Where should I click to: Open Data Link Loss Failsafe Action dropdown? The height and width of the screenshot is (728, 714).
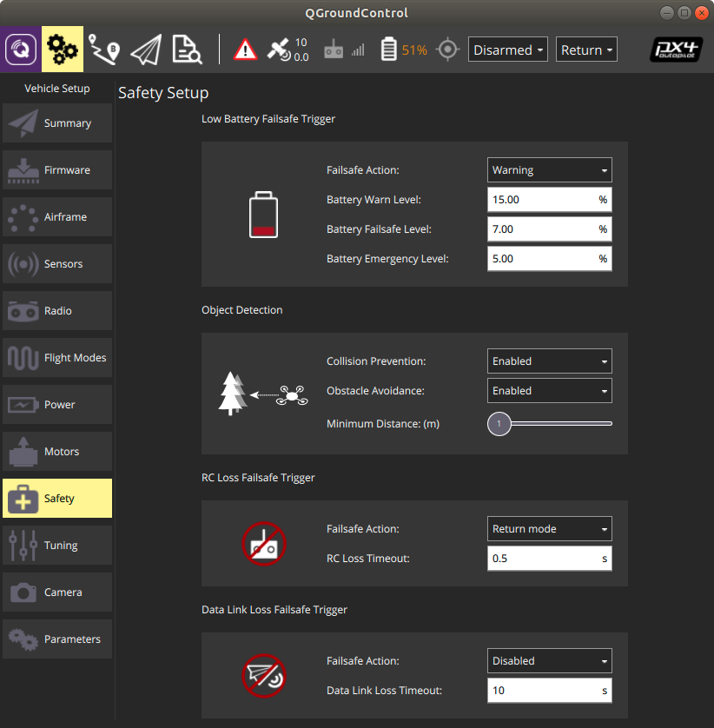point(550,660)
